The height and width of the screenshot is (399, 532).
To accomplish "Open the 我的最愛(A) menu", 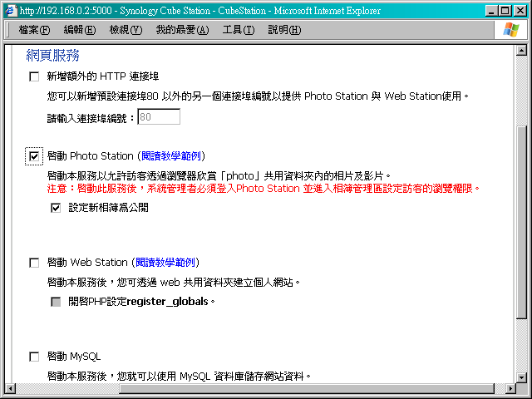I will [x=183, y=30].
